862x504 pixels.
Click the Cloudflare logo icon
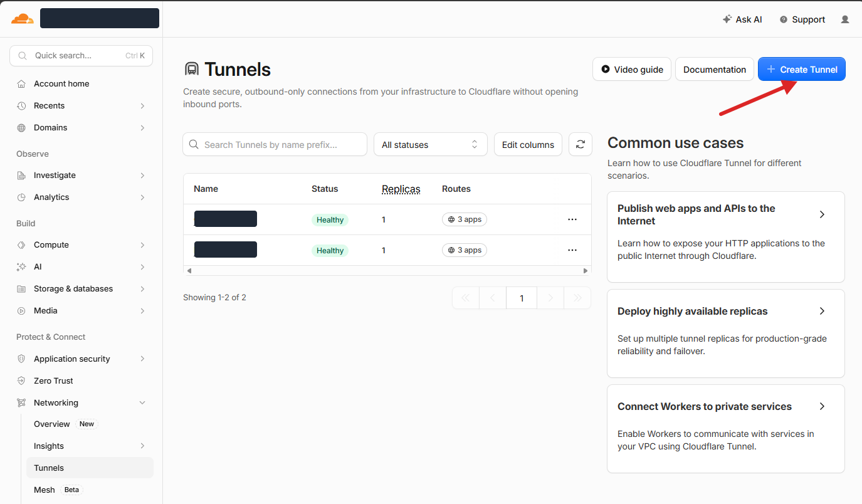pos(22,19)
